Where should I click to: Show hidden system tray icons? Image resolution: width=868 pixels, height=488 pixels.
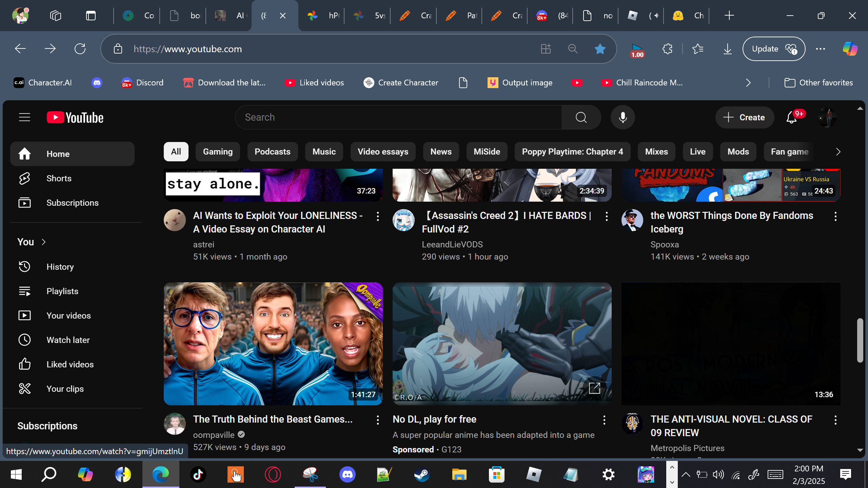click(x=686, y=474)
